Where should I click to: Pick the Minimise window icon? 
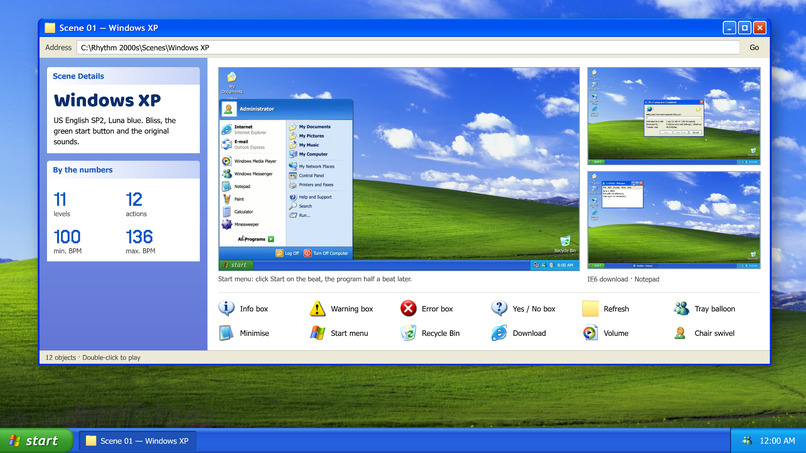click(x=226, y=333)
